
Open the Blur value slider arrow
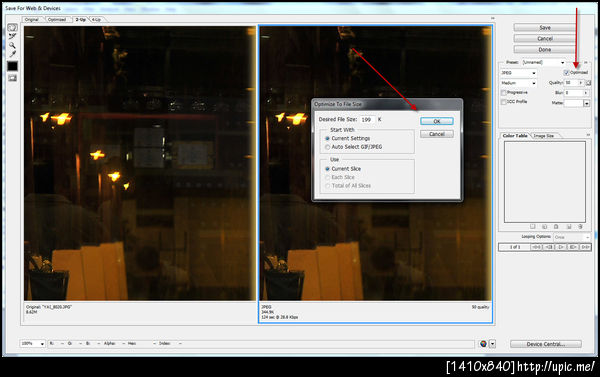(x=585, y=93)
